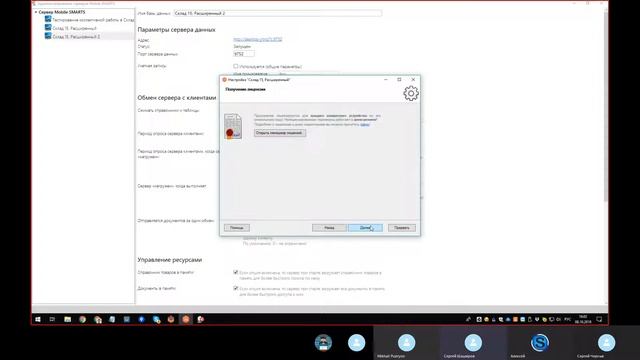Open File Explorer from the taskbar
640x360 pixels.
click(67, 319)
